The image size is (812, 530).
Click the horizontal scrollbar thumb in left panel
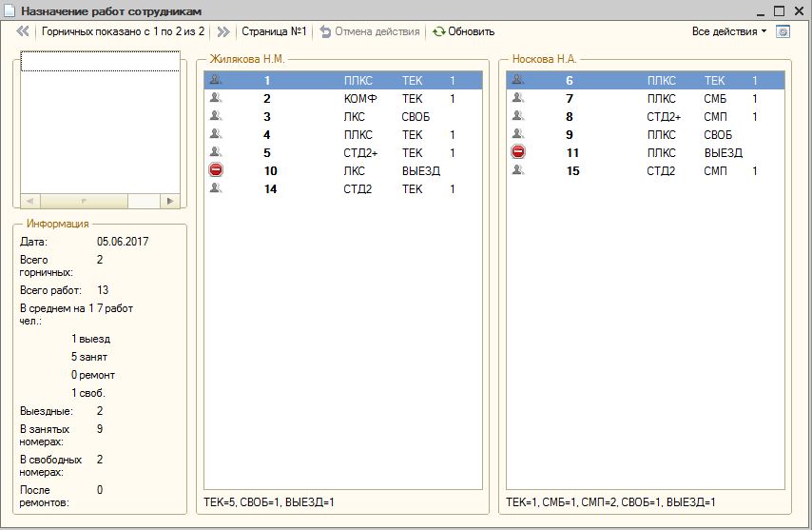point(84,201)
